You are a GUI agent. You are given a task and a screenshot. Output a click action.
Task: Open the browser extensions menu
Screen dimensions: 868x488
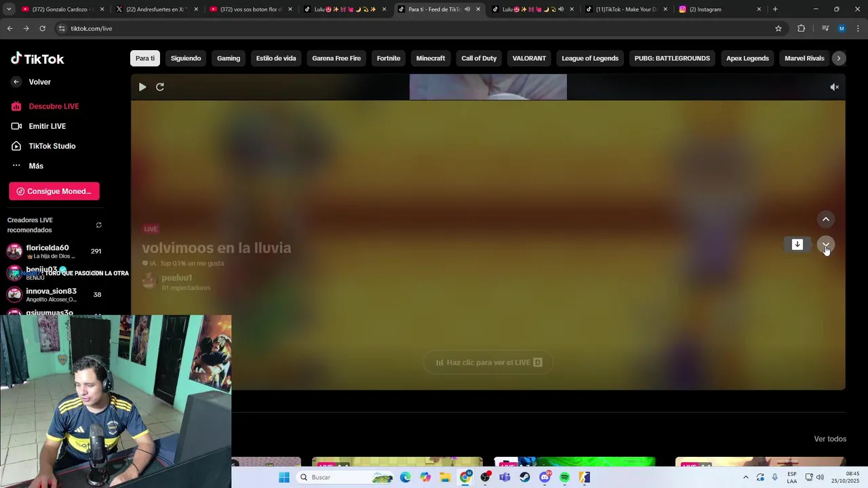pos(802,28)
